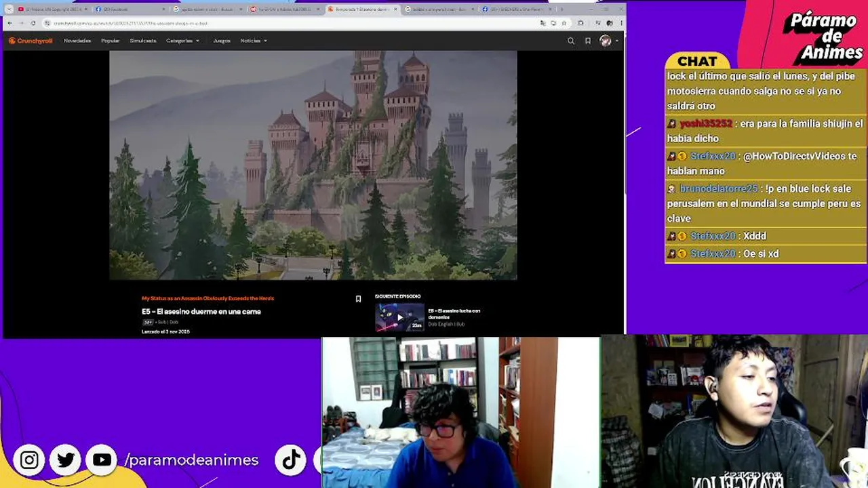Open the watchlist bookmark icon in the header

tap(588, 41)
